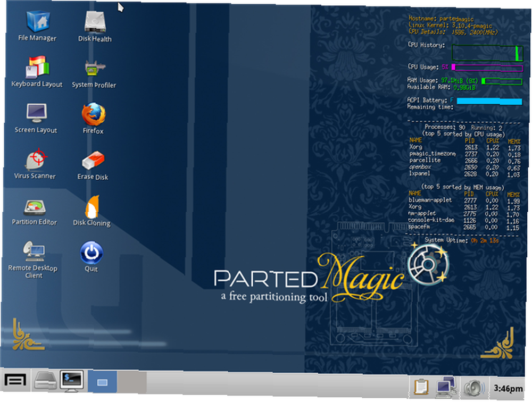
Task: Open the clipboard manager tray icon
Action: pos(421,387)
